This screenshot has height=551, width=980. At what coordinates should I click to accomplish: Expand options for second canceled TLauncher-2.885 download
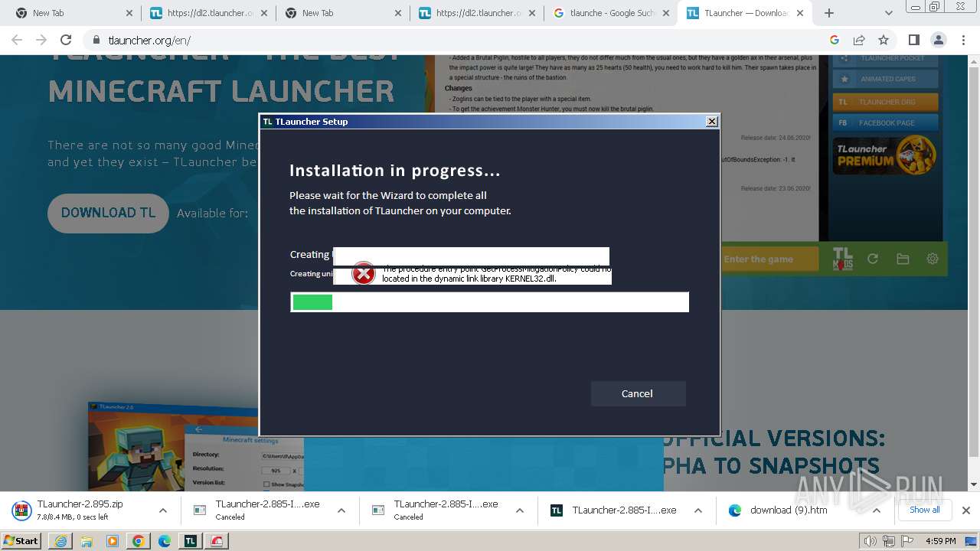(519, 510)
